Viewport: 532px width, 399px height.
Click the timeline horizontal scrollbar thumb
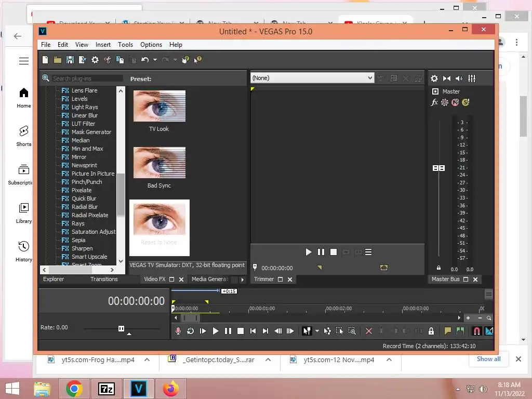click(x=190, y=318)
